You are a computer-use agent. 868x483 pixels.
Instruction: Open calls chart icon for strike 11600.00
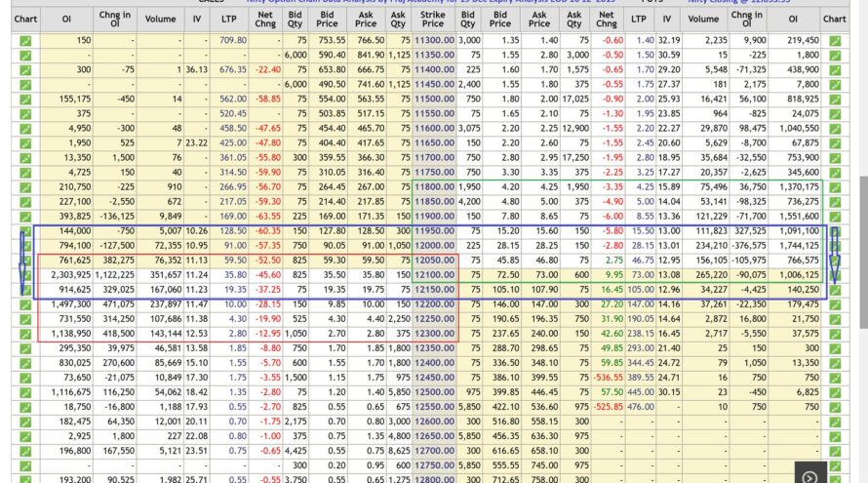pyautogui.click(x=25, y=129)
